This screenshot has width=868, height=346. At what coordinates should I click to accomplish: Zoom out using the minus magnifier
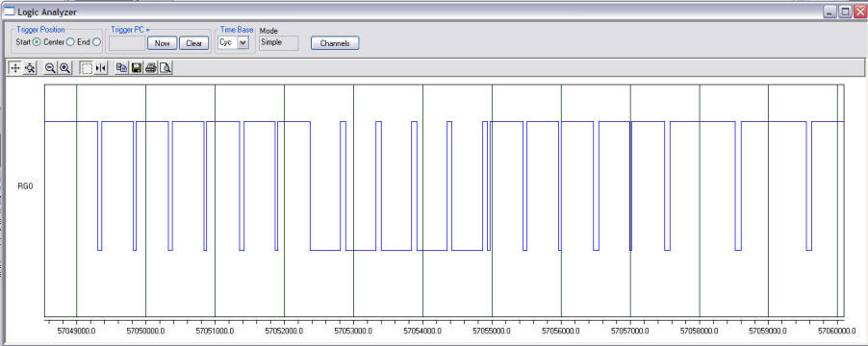click(x=50, y=68)
